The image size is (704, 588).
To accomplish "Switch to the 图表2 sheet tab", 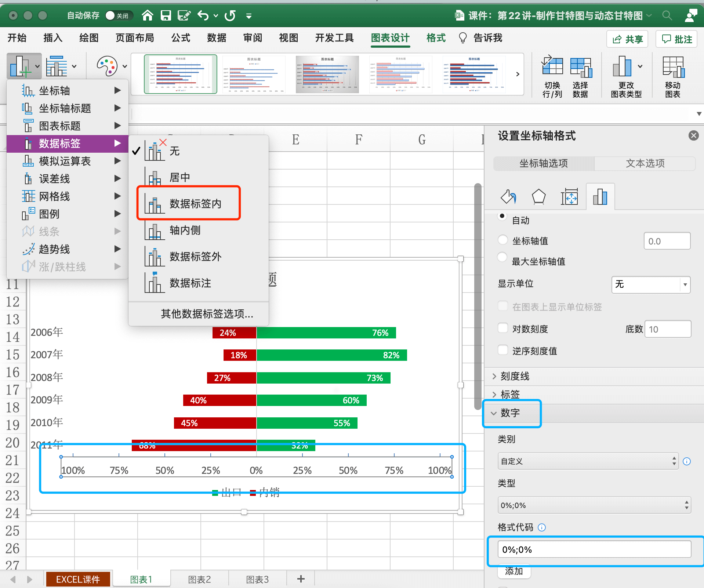I will pyautogui.click(x=199, y=579).
